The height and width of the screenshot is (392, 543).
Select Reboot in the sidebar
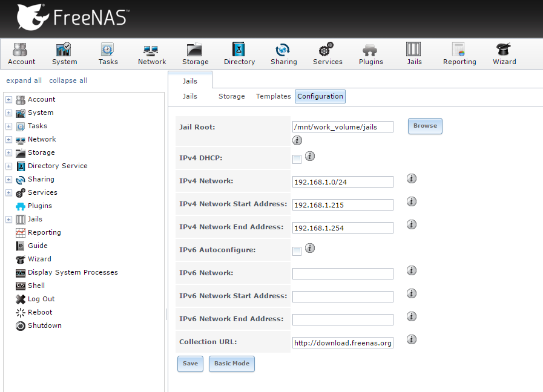click(x=34, y=312)
